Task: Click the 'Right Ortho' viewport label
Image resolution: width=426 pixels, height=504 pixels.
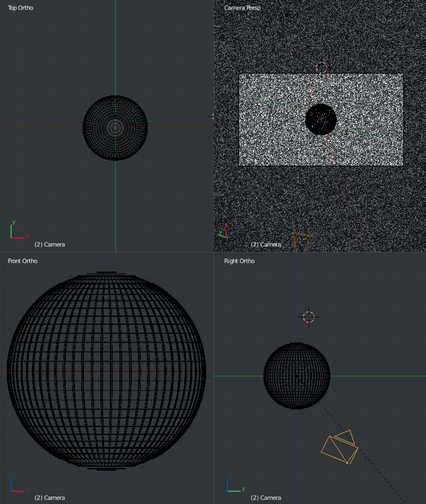Action: 239,261
